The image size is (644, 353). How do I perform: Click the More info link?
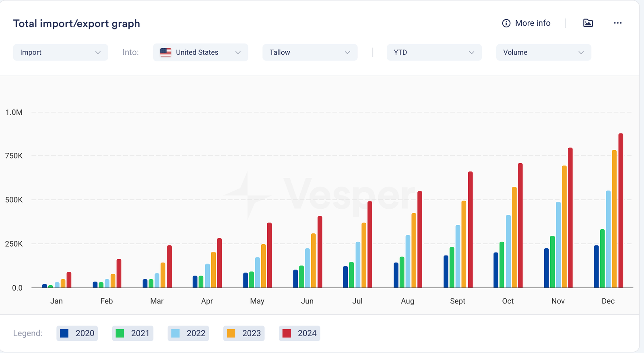click(533, 23)
